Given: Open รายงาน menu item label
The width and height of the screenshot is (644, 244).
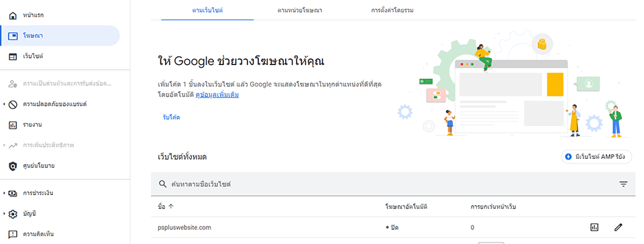Looking at the screenshot, I should [x=32, y=125].
